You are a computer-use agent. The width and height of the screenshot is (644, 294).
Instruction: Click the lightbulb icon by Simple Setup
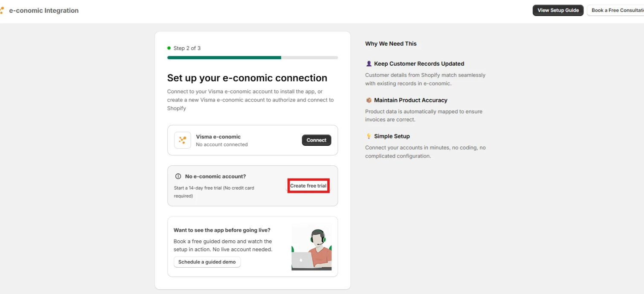369,136
